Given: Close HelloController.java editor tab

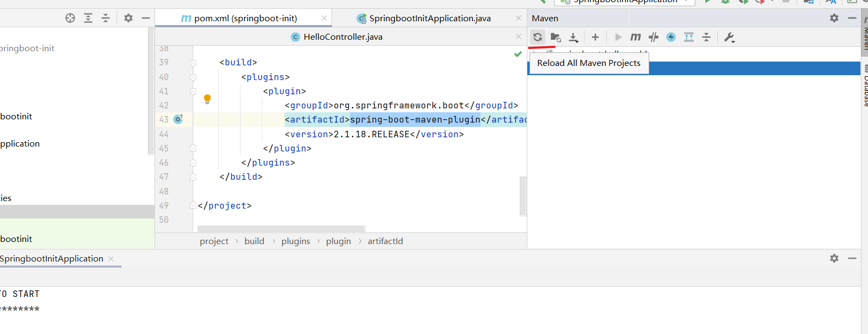Looking at the screenshot, I should point(519,37).
